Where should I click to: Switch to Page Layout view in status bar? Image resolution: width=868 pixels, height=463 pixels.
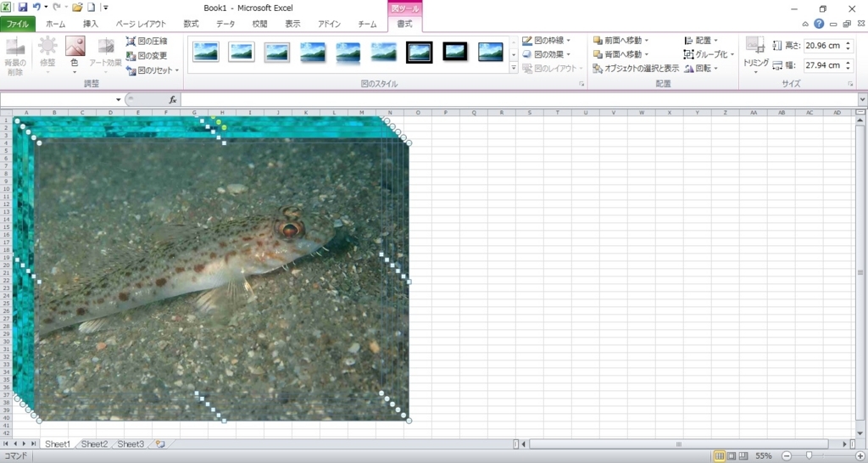pyautogui.click(x=732, y=456)
